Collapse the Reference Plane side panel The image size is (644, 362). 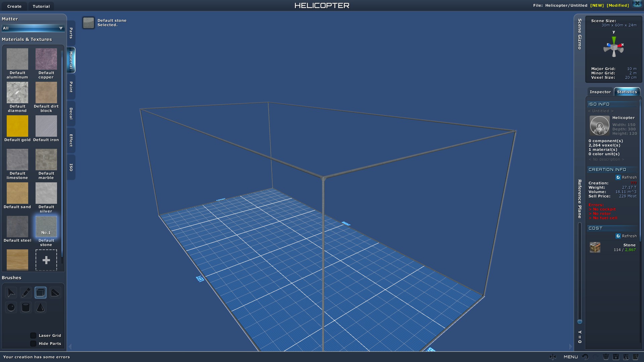(579, 199)
